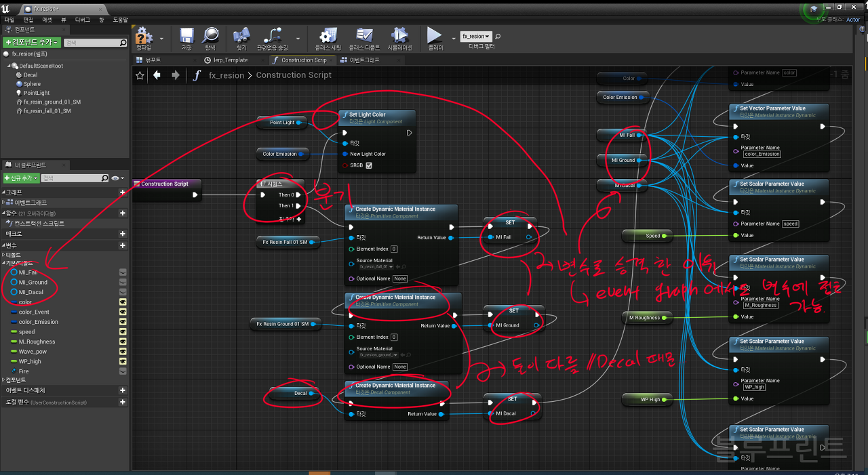
Task: Toggle editable eye for WP_high variable
Action: click(x=123, y=361)
